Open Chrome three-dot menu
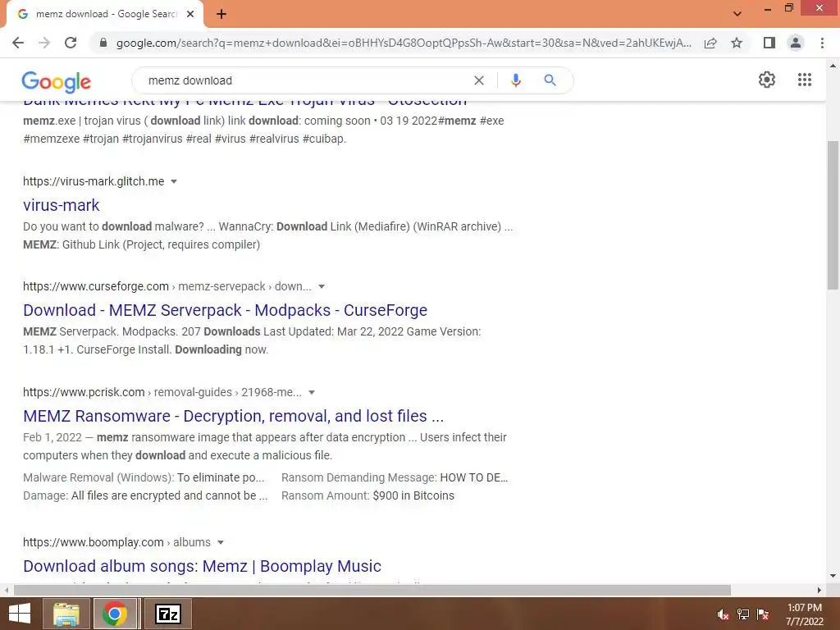Viewport: 840px width, 630px height. [822, 43]
